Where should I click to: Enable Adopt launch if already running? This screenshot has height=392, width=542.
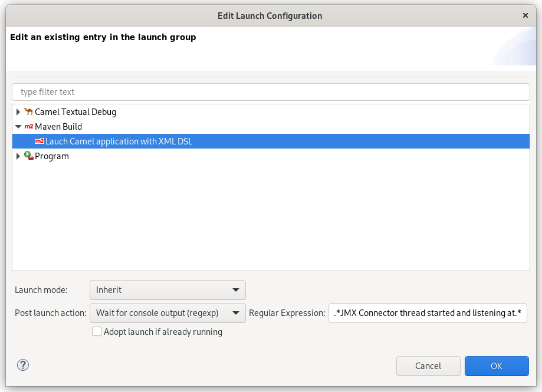tap(97, 331)
